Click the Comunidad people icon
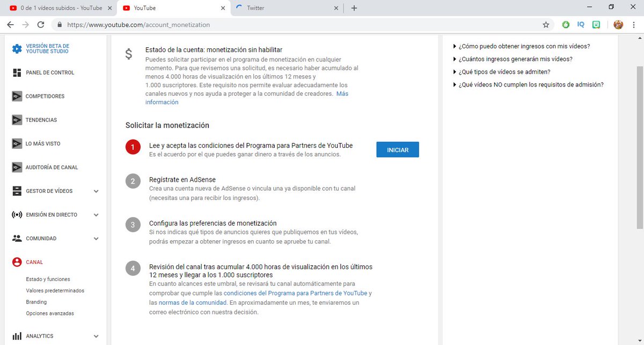644x345 pixels. coord(17,238)
